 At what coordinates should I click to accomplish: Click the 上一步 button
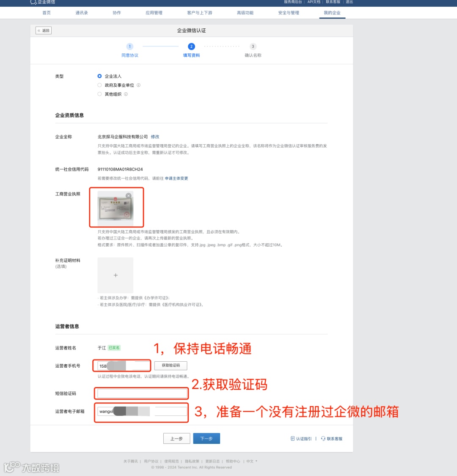click(x=177, y=438)
